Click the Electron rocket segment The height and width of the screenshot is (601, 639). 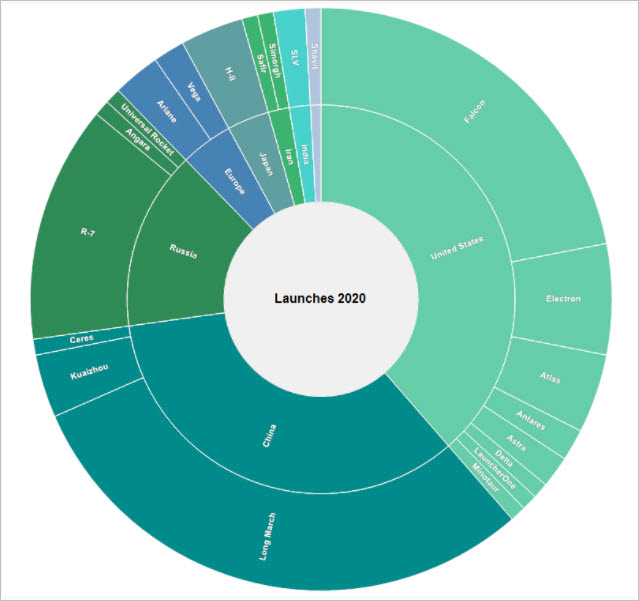(x=562, y=298)
